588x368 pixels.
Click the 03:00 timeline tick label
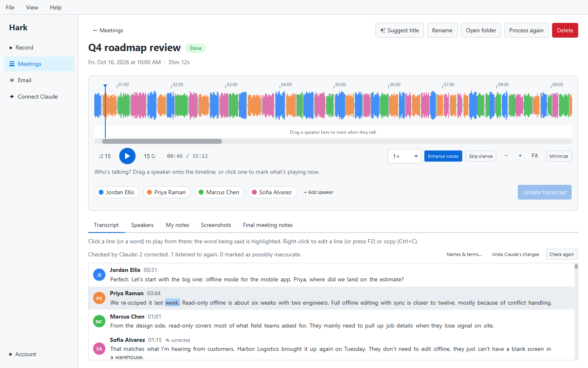click(x=232, y=85)
